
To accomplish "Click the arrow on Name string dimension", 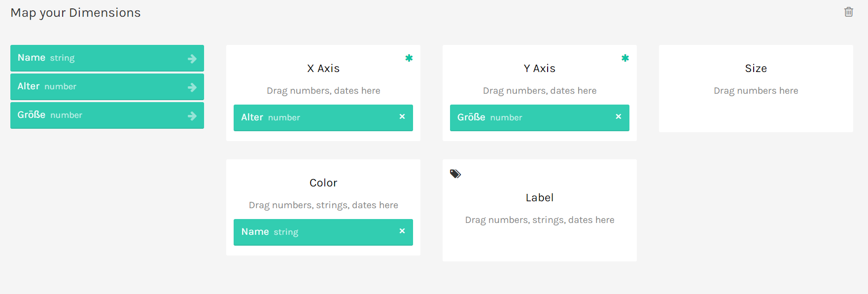I will click(192, 59).
